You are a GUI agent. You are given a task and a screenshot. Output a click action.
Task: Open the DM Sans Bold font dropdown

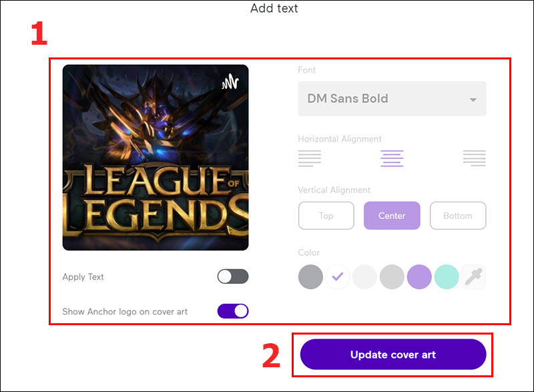coord(392,99)
